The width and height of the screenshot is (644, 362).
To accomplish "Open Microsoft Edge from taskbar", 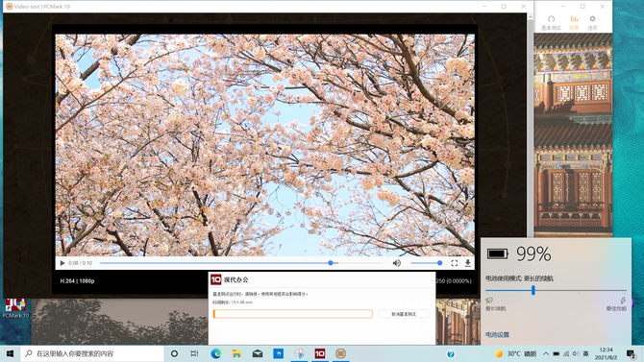I will coord(215,353).
